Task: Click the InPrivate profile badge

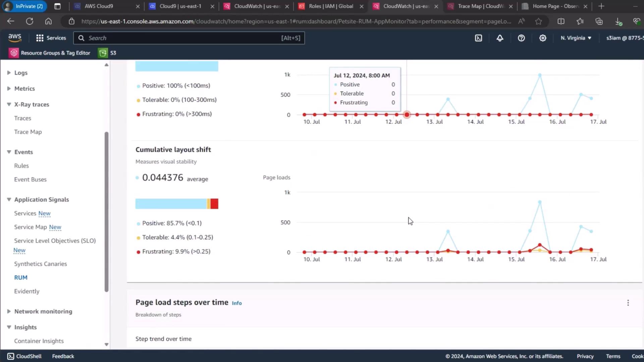Action: pos(24,6)
